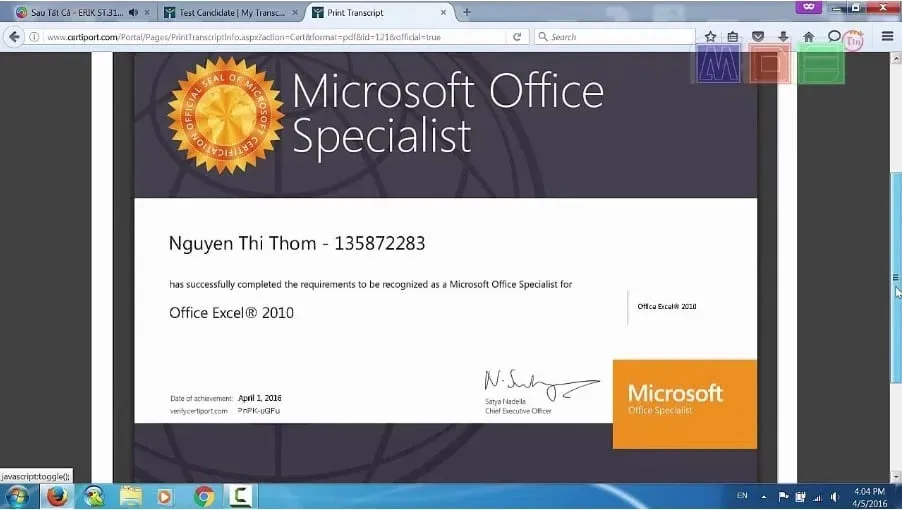This screenshot has height=510, width=902.
Task: Open the Windows Start menu
Action: (x=17, y=497)
